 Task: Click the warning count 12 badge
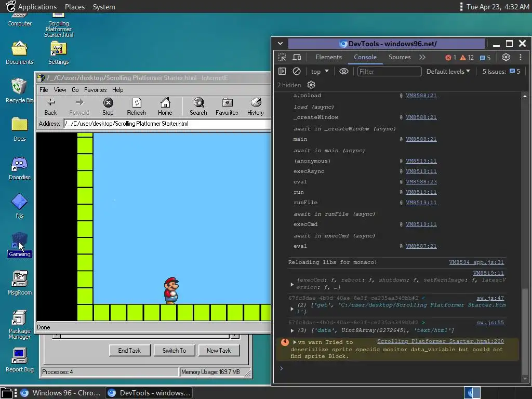tap(467, 58)
